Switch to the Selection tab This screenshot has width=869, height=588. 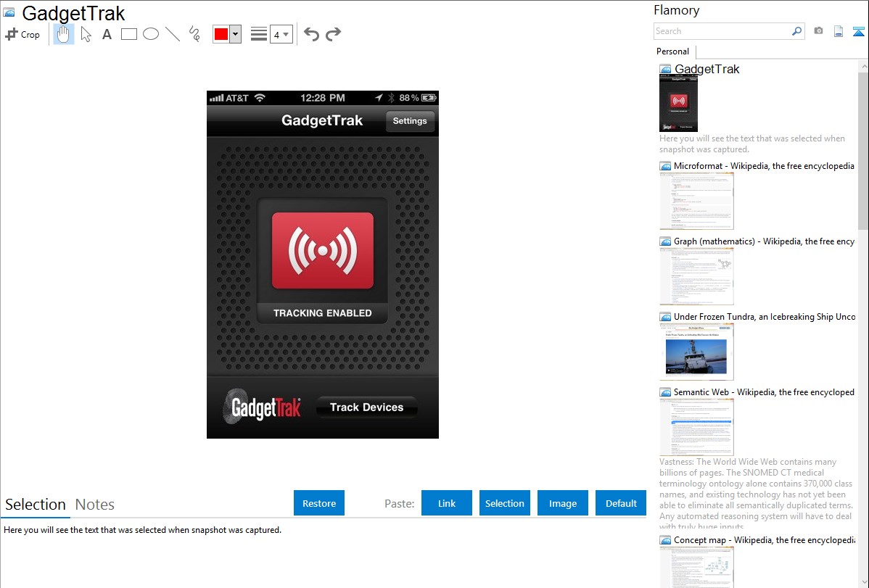tap(36, 505)
